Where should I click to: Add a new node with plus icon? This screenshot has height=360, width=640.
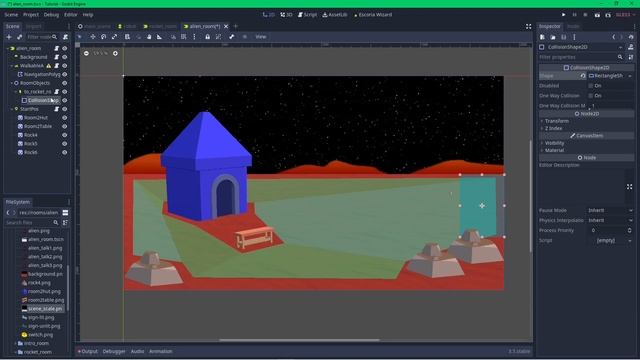9,37
